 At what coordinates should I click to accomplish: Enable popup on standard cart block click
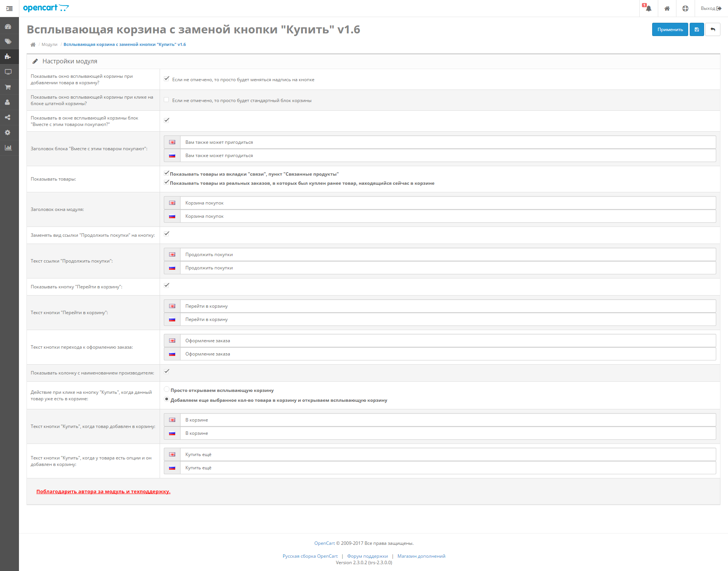coord(166,100)
